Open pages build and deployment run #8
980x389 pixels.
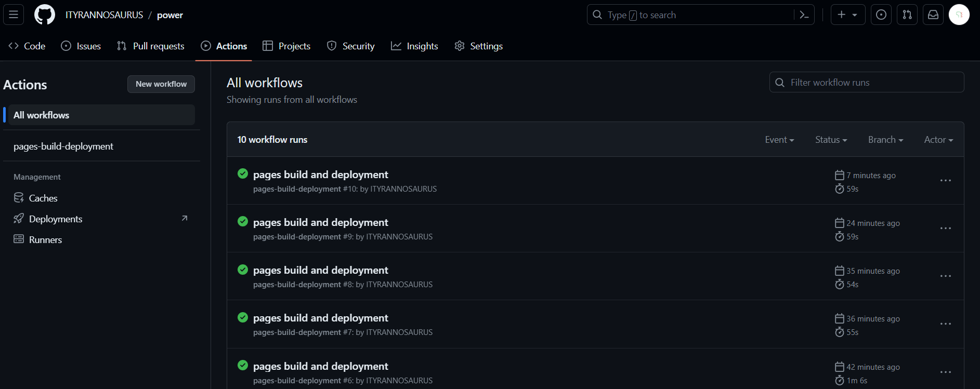pyautogui.click(x=320, y=270)
